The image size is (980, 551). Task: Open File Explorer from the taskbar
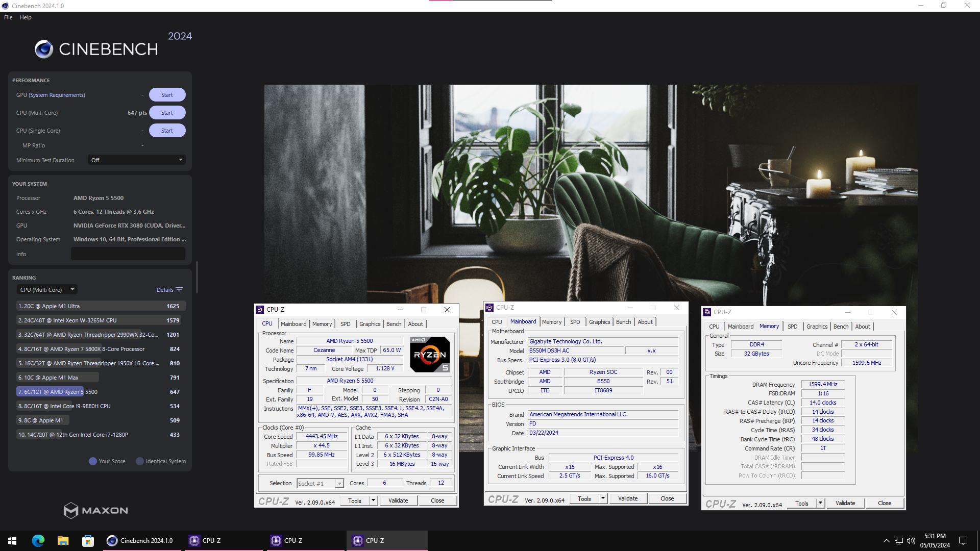pos(63,541)
